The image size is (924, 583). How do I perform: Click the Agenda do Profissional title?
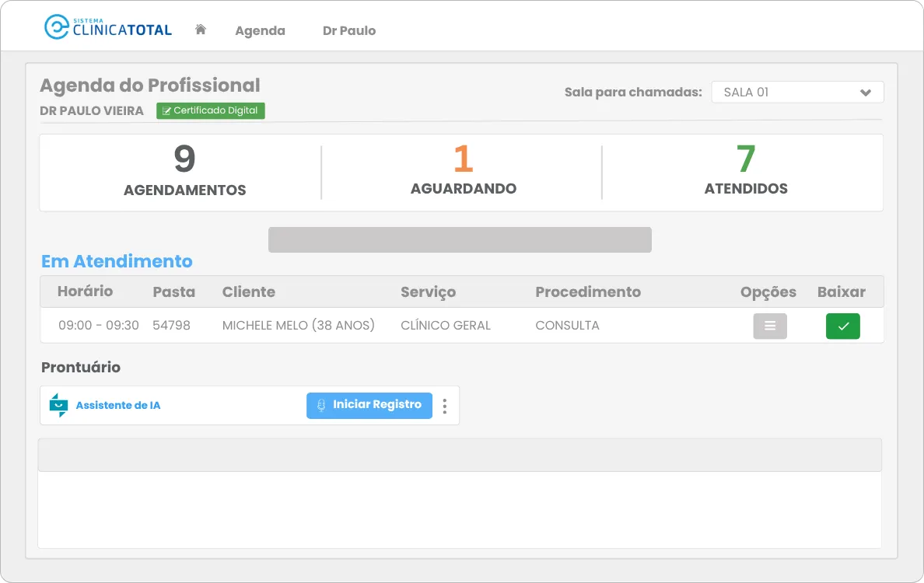[x=149, y=86]
